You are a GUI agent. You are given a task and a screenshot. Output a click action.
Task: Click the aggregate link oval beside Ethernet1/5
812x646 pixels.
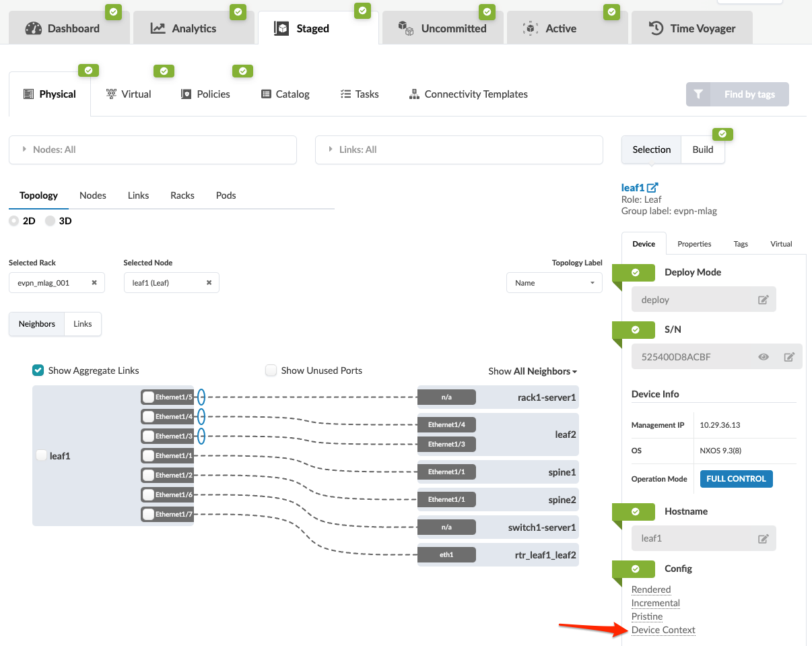(x=201, y=397)
